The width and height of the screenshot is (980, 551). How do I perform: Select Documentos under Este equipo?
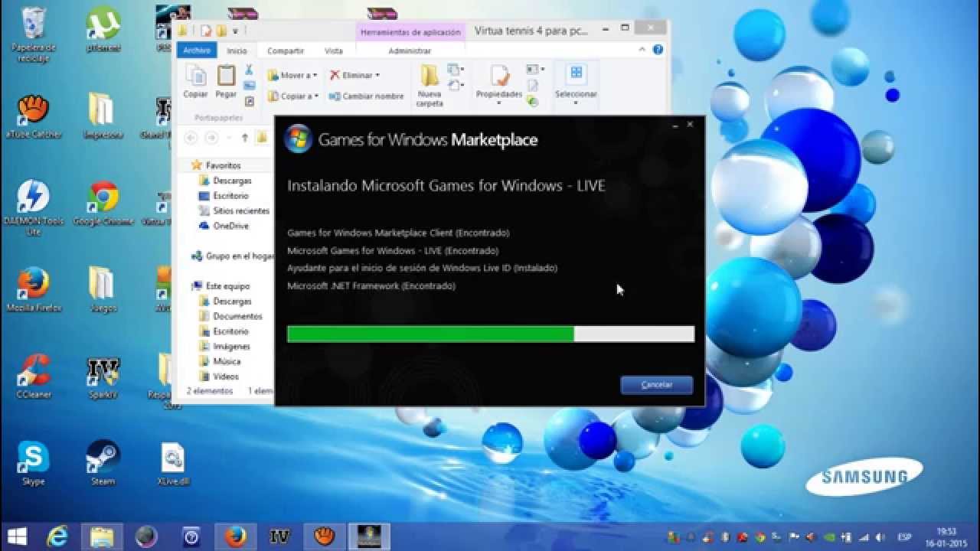(237, 316)
